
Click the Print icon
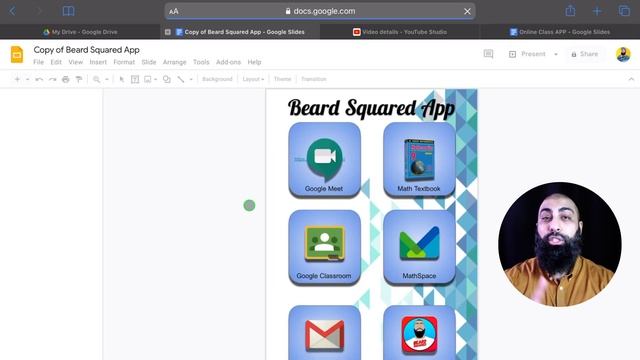[66, 79]
